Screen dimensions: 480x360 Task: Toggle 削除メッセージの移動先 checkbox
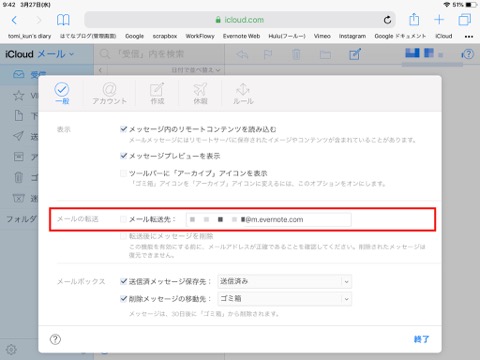click(x=124, y=298)
